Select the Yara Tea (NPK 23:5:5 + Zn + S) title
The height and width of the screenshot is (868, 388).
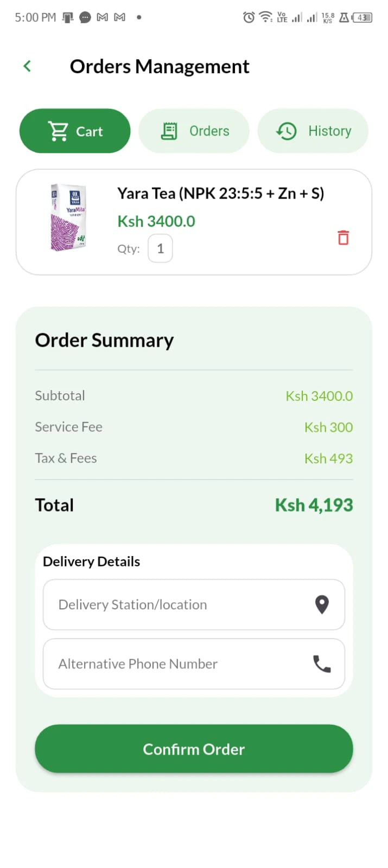click(x=220, y=193)
